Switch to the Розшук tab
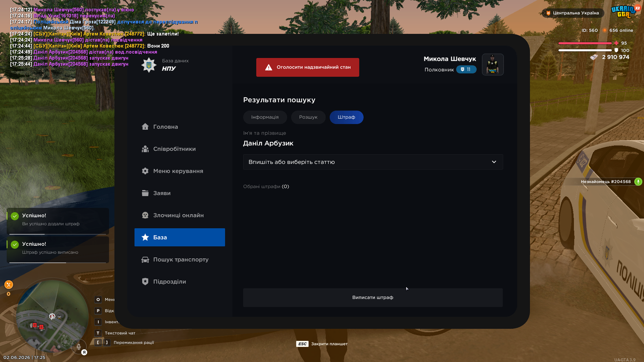This screenshot has width=644, height=362. [308, 117]
